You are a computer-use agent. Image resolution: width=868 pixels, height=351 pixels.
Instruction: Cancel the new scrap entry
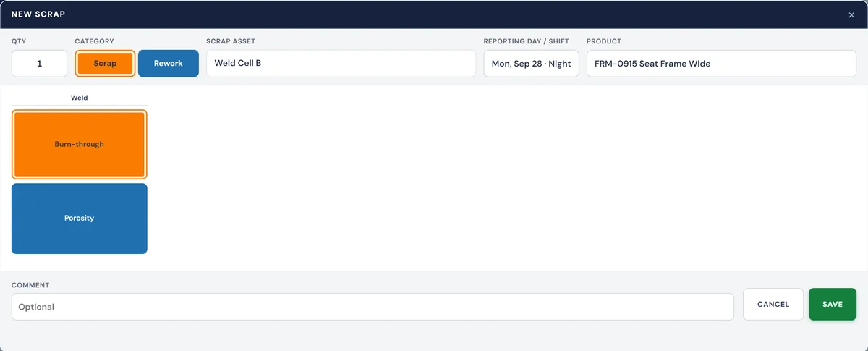773,304
